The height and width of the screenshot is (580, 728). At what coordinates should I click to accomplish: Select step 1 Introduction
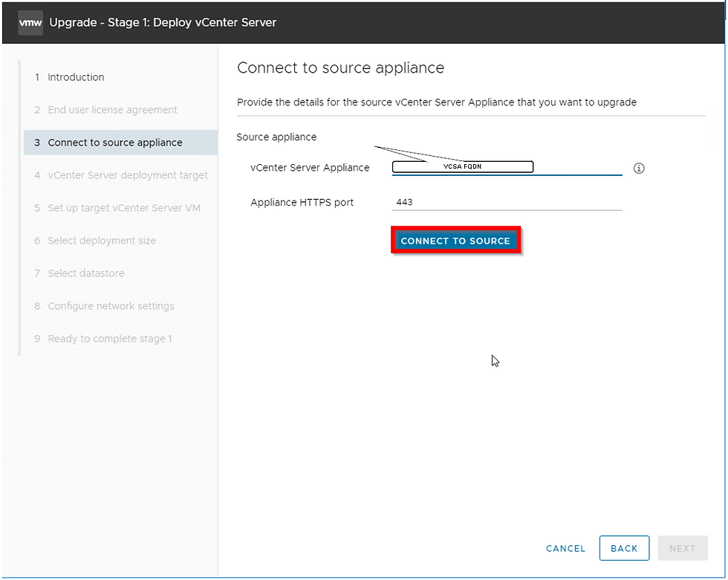[69, 77]
